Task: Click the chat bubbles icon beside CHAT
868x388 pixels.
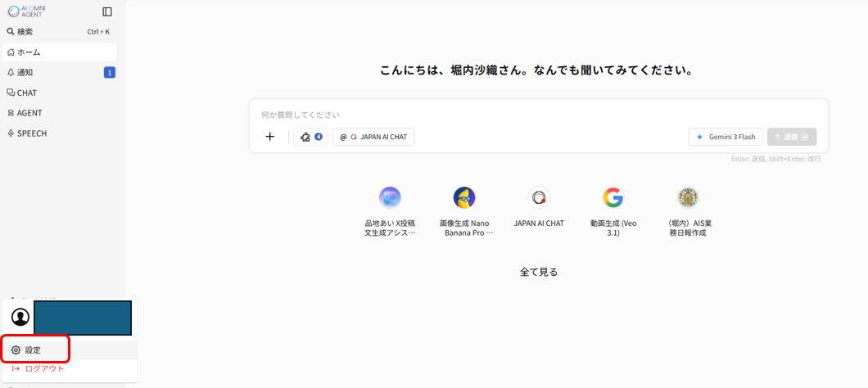Action: 11,93
